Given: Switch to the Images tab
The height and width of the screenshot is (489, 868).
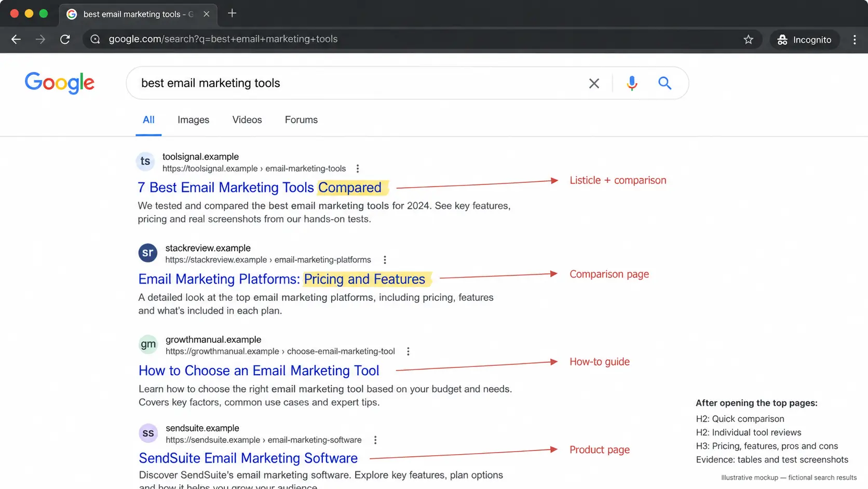Looking at the screenshot, I should point(193,120).
